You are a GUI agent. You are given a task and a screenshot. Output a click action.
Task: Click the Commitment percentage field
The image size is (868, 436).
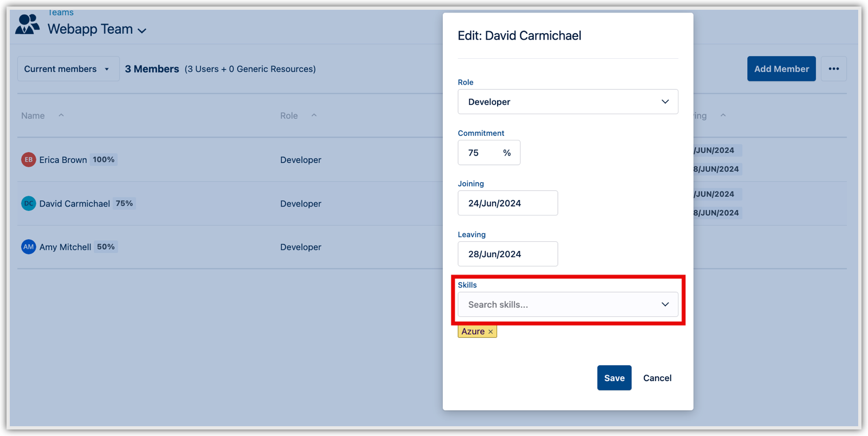[481, 153]
